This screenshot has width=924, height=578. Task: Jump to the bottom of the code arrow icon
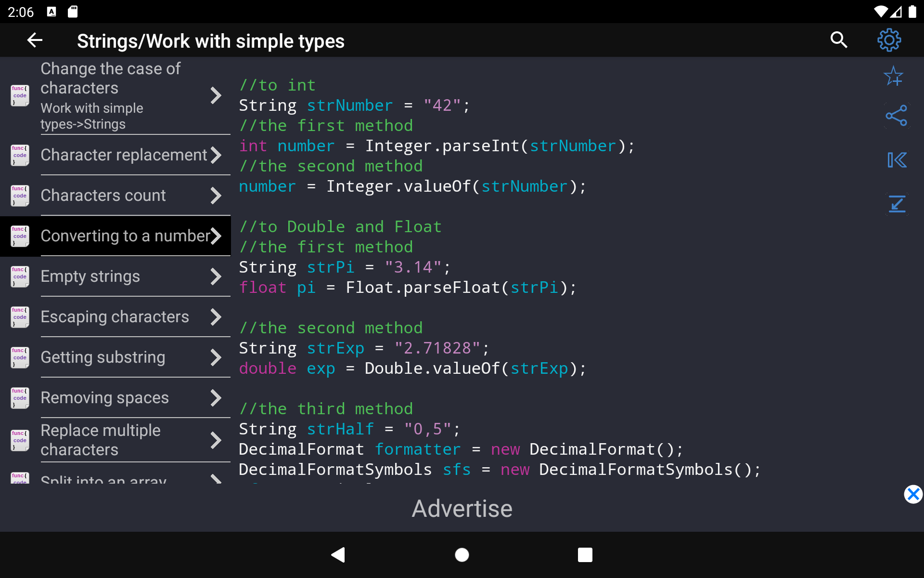[x=897, y=204]
